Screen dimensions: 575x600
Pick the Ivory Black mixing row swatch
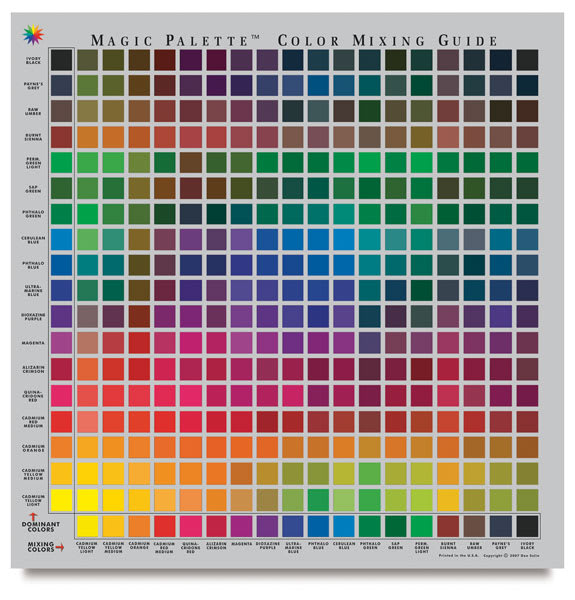coord(528,526)
